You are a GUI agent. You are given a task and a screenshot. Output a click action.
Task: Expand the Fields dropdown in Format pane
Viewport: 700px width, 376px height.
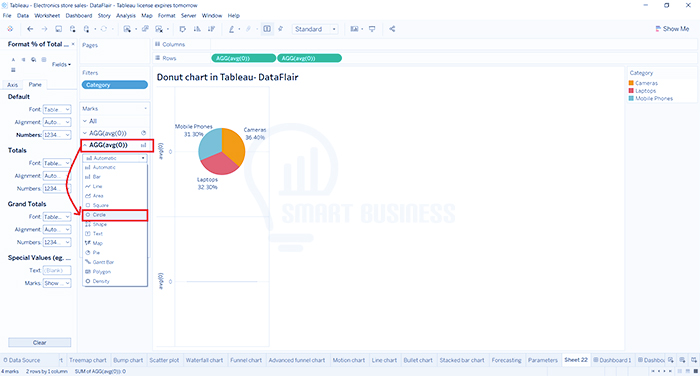pyautogui.click(x=61, y=64)
